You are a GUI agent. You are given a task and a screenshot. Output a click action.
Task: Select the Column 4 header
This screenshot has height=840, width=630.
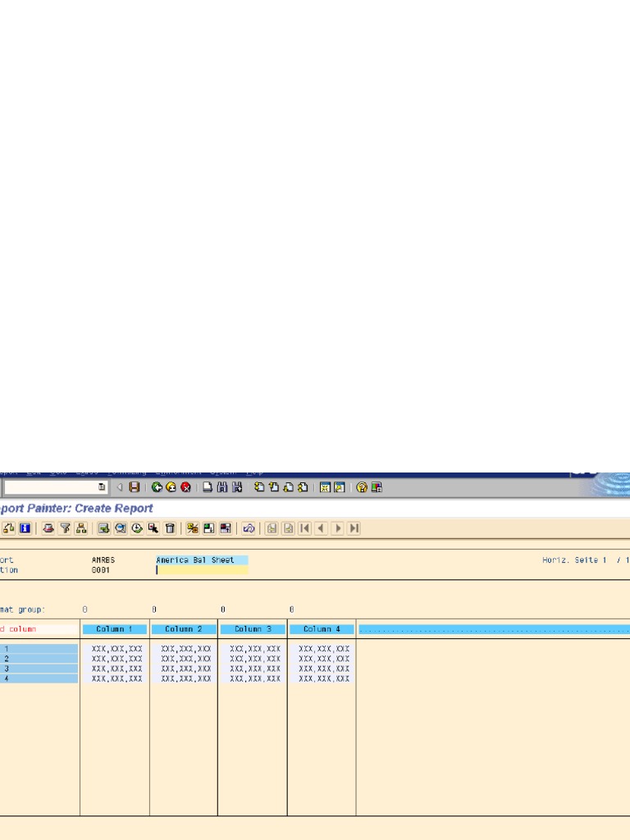click(322, 629)
